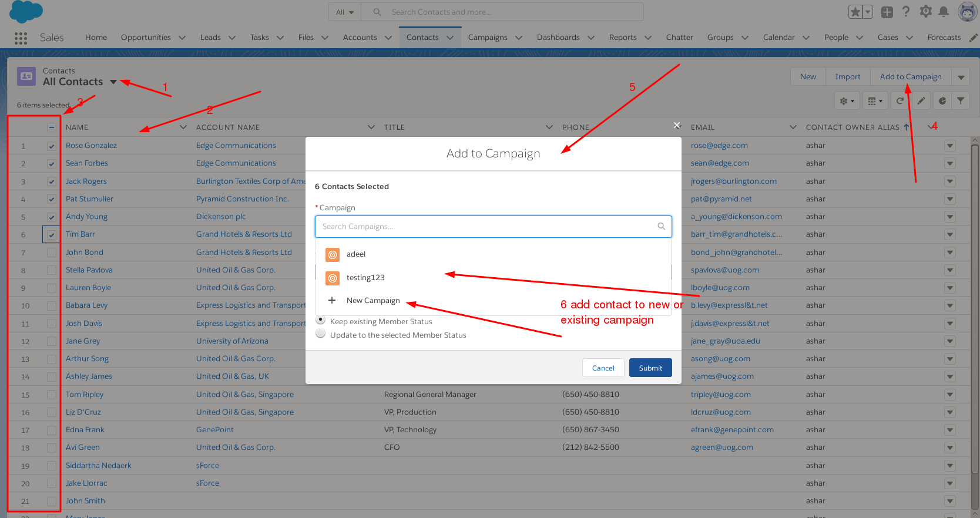980x518 pixels.
Task: Open the Favorites star icon
Action: coord(855,12)
